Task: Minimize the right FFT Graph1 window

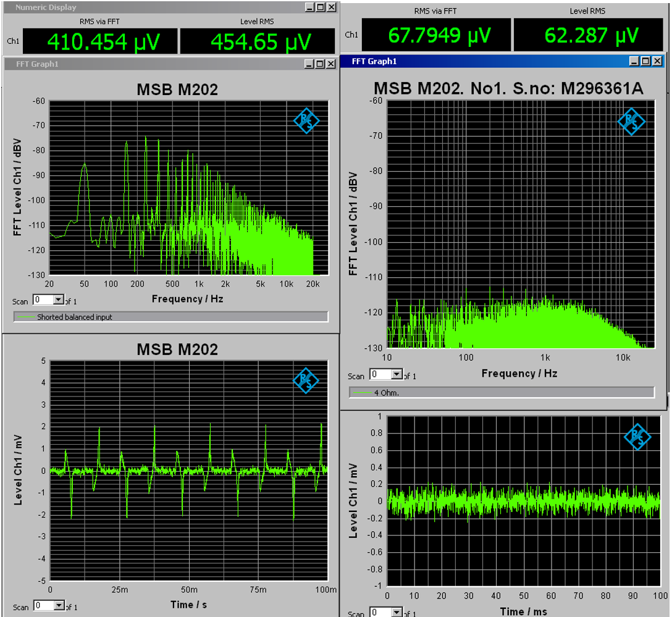Action: click(634, 61)
